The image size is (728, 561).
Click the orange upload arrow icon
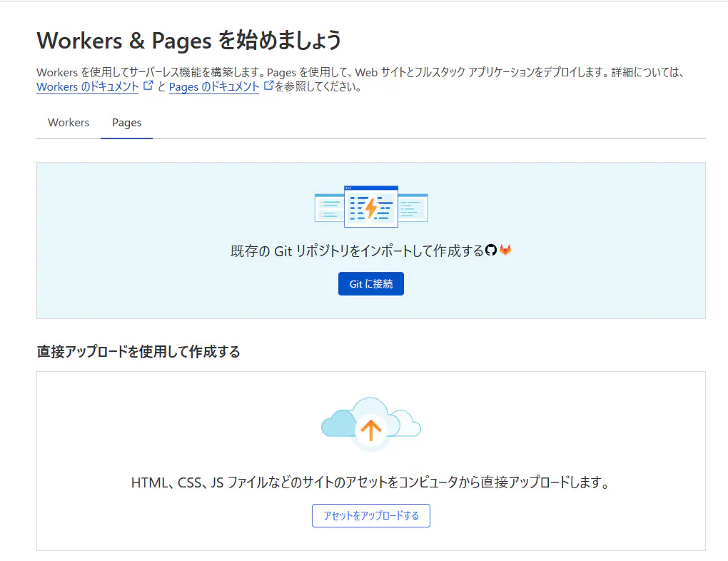pyautogui.click(x=370, y=429)
